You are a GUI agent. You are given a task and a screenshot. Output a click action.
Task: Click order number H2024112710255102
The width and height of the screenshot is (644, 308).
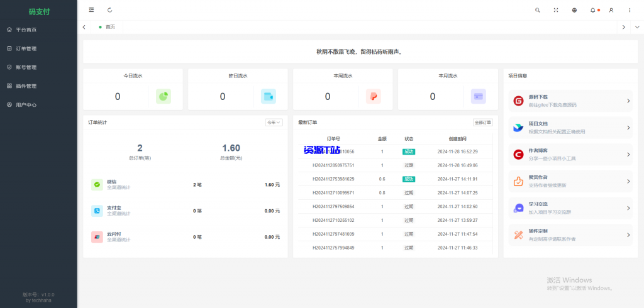(x=333, y=220)
